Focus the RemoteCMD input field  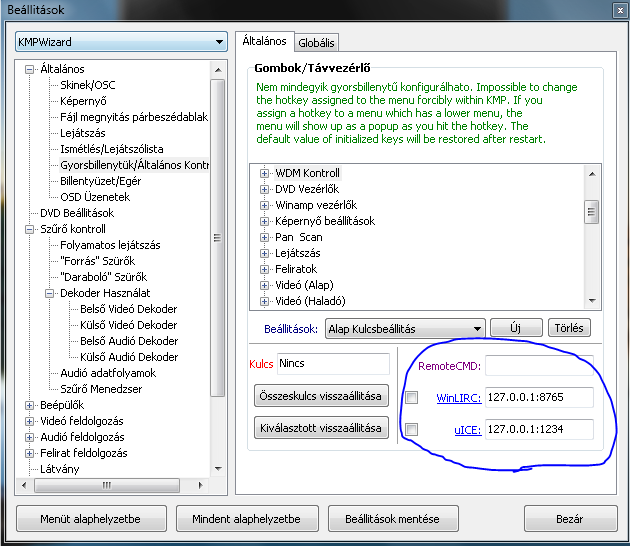[539, 366]
